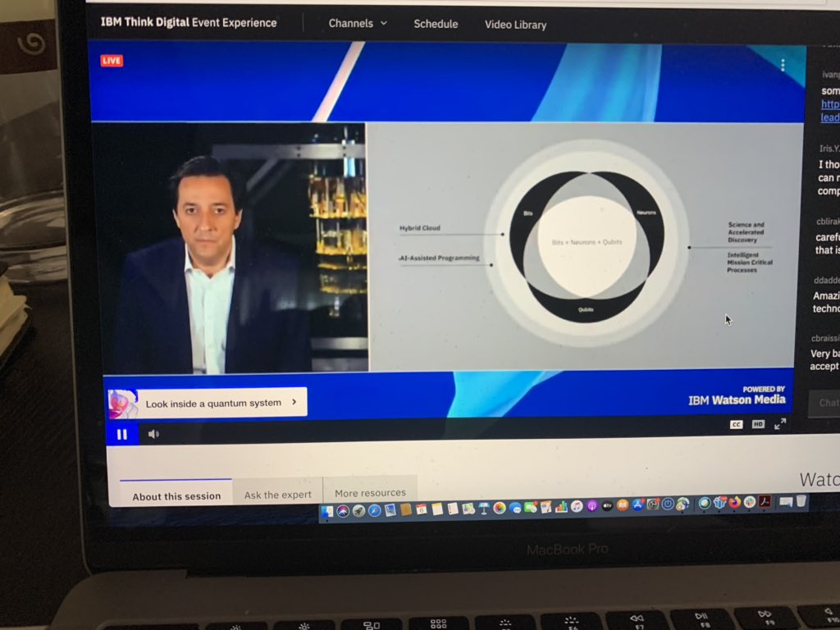Open FaceTime from the Dock
Screen dimensions: 840x630
tap(531, 507)
